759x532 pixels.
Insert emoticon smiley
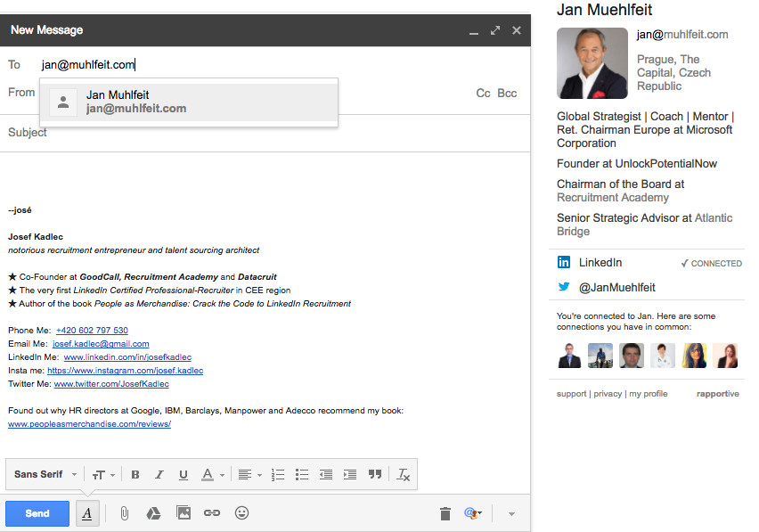coord(241,512)
